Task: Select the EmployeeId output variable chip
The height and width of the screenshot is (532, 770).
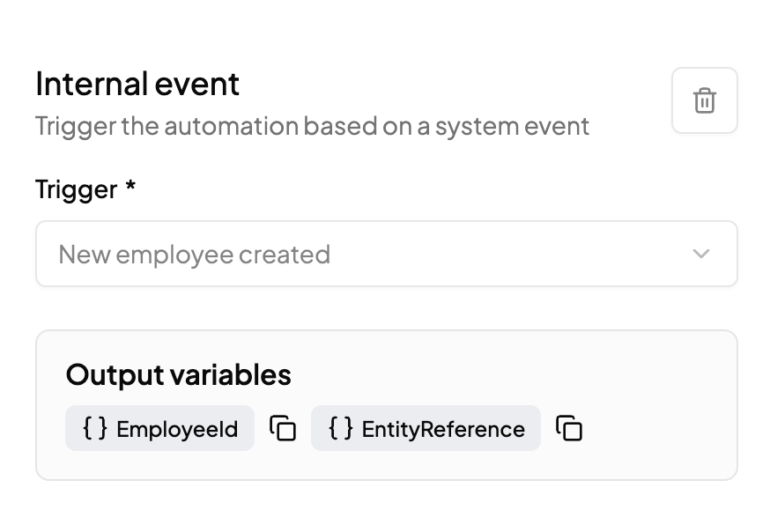Action: (159, 429)
